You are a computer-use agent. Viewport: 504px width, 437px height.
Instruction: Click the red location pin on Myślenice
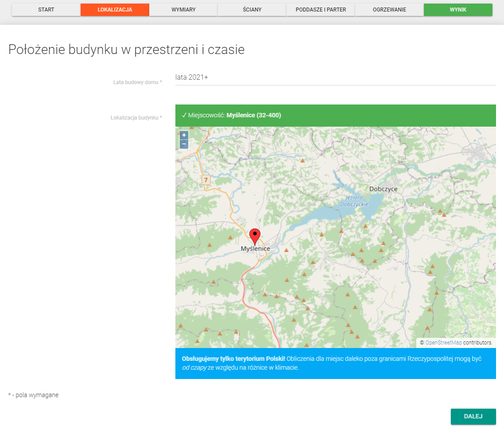pyautogui.click(x=255, y=237)
